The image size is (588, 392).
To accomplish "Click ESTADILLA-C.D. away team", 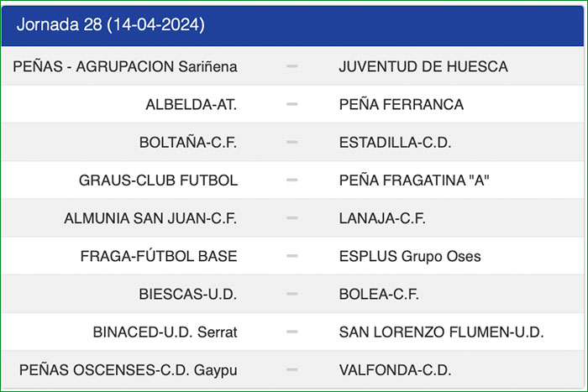I will point(396,143).
